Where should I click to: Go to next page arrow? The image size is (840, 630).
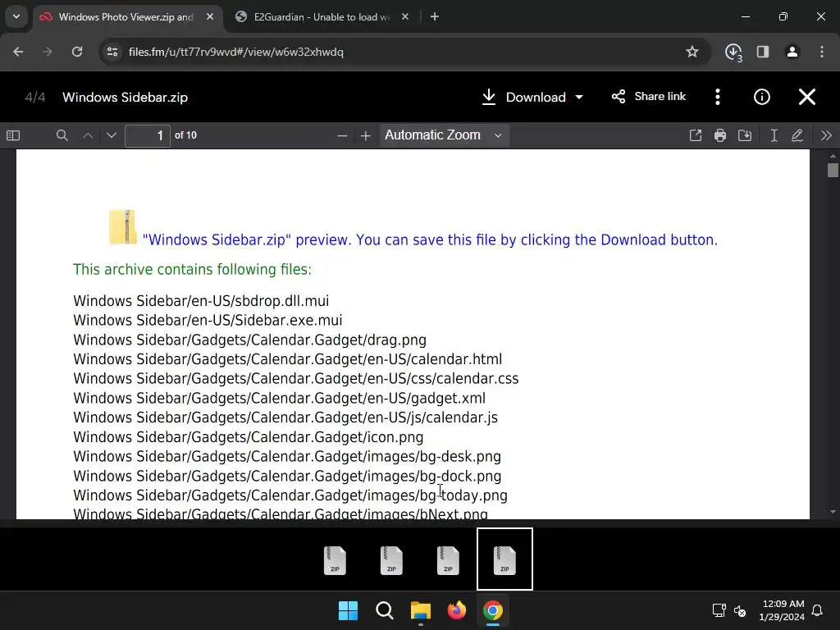[112, 135]
